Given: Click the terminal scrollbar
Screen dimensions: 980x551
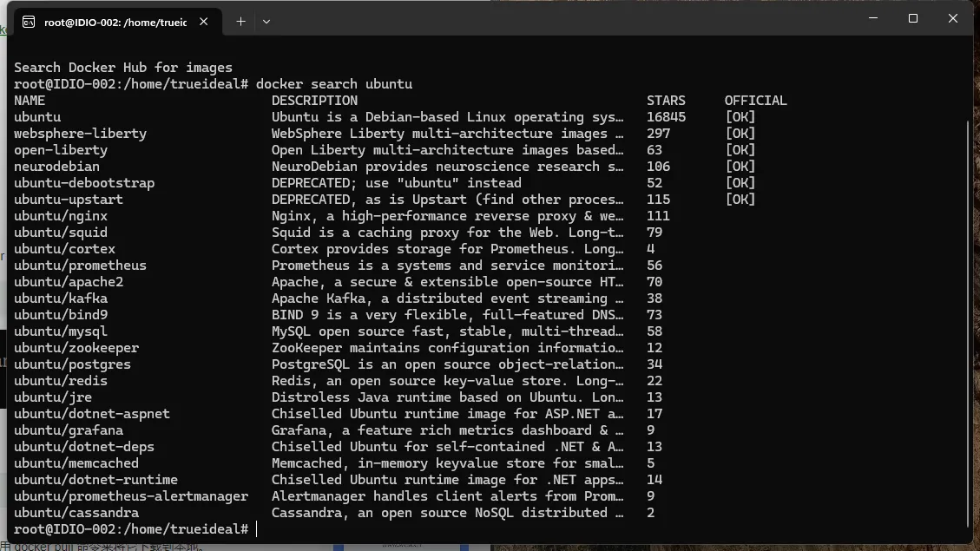Looking at the screenshot, I should coord(969,325).
